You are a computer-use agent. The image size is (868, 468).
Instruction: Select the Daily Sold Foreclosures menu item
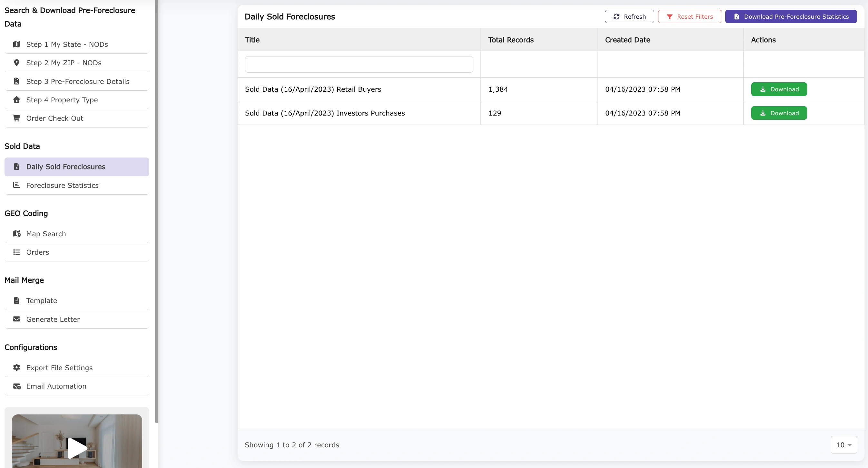(x=66, y=167)
